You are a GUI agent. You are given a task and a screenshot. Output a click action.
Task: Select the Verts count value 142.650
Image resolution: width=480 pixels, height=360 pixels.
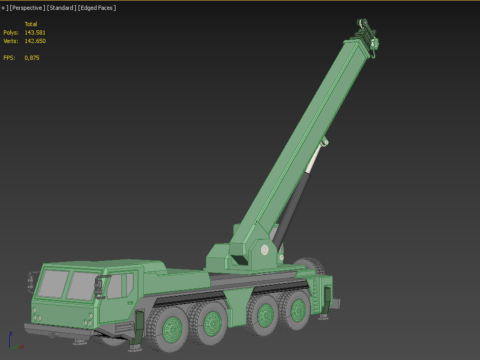pos(35,41)
